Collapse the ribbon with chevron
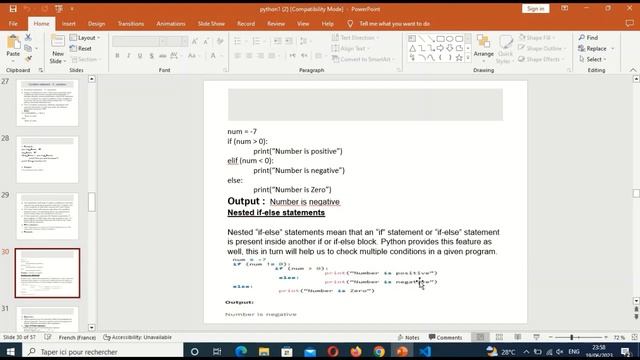The height and width of the screenshot is (360, 640). click(633, 70)
